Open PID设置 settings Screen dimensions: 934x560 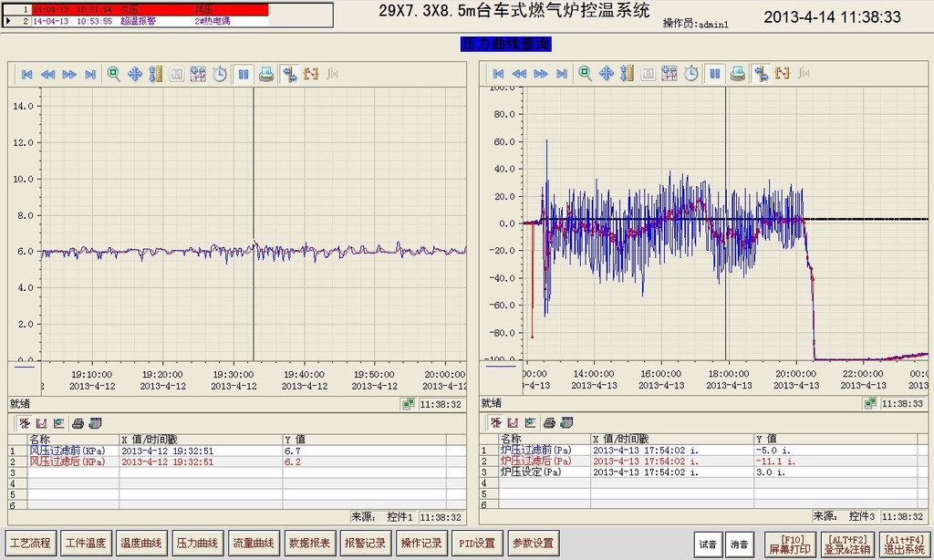click(477, 544)
